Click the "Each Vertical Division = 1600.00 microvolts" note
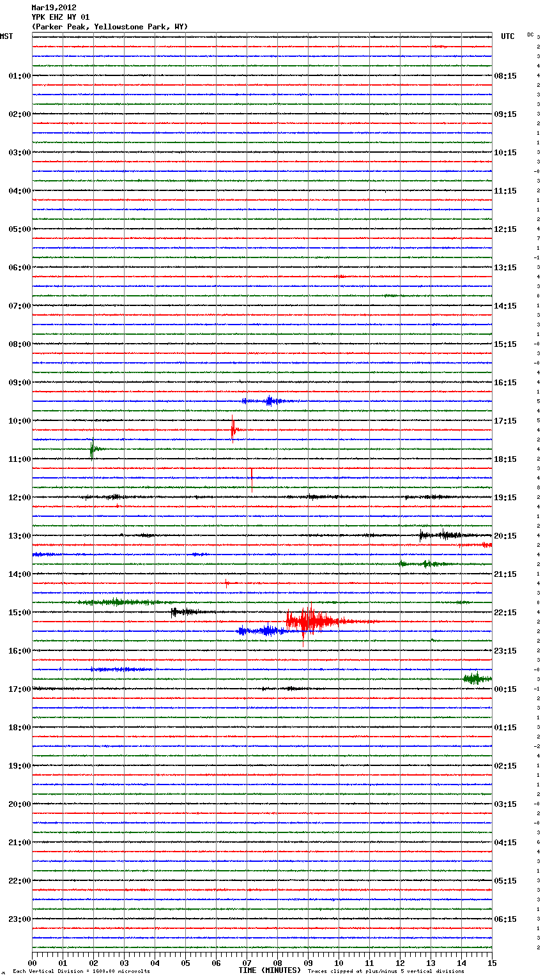The width and height of the screenshot is (543, 980). point(81,972)
